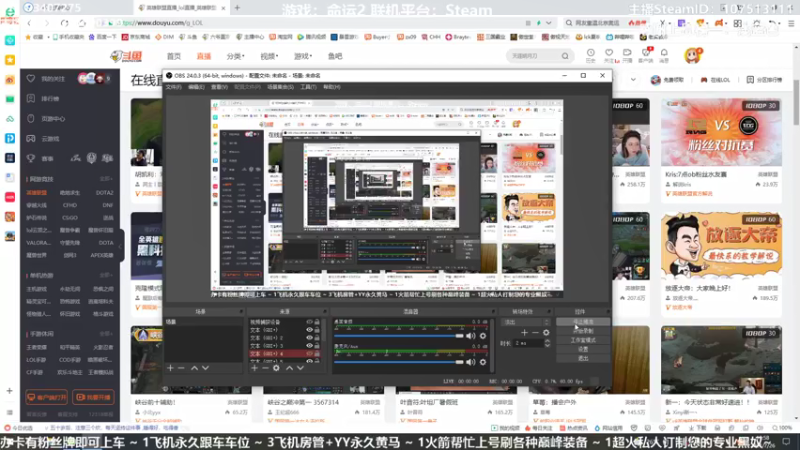Expand 全部 next to 单机热游 section
This screenshot has width=800, height=450.
click(x=106, y=276)
